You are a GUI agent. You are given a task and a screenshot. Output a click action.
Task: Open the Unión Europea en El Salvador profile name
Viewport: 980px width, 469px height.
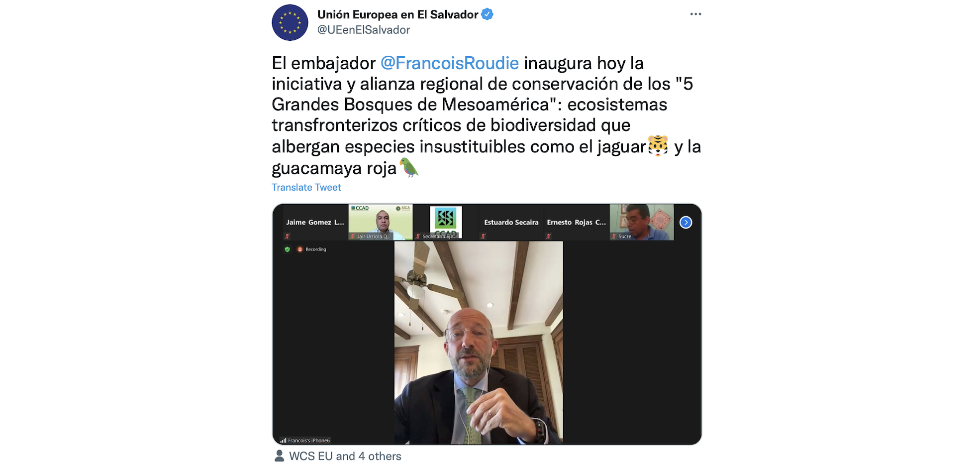point(397,14)
